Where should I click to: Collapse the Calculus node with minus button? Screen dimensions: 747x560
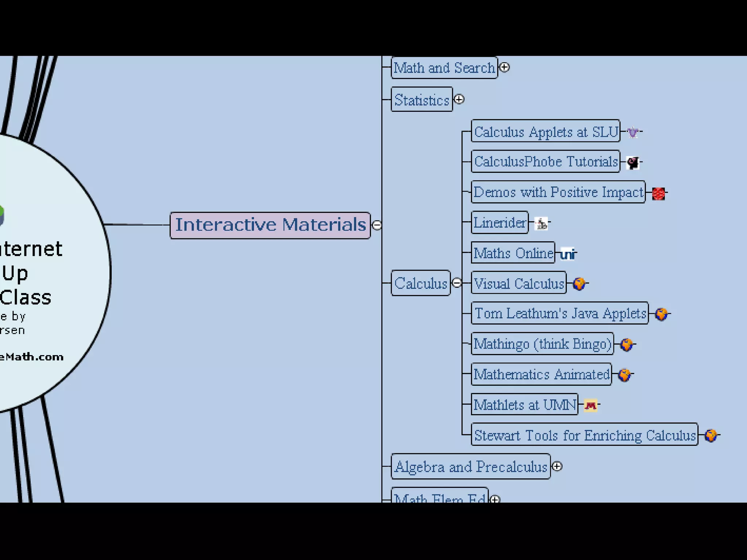click(x=457, y=283)
